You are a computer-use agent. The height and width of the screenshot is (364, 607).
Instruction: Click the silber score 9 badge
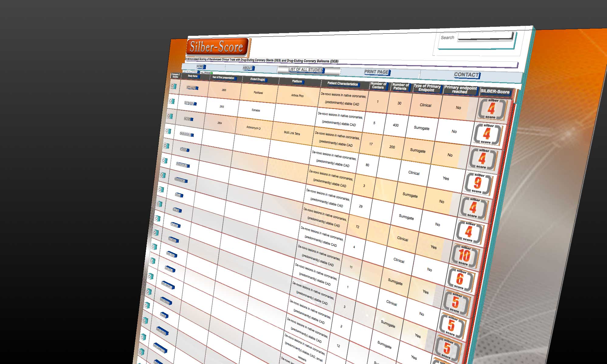coord(478,183)
